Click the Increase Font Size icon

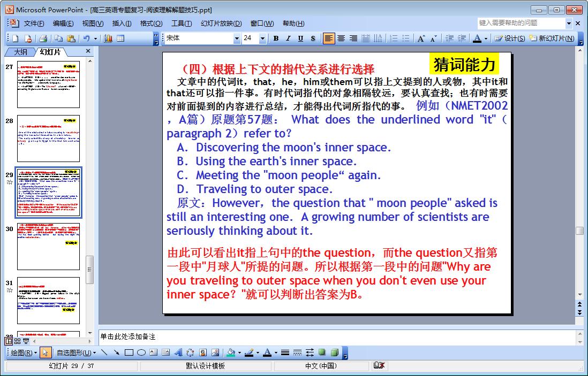(421, 39)
